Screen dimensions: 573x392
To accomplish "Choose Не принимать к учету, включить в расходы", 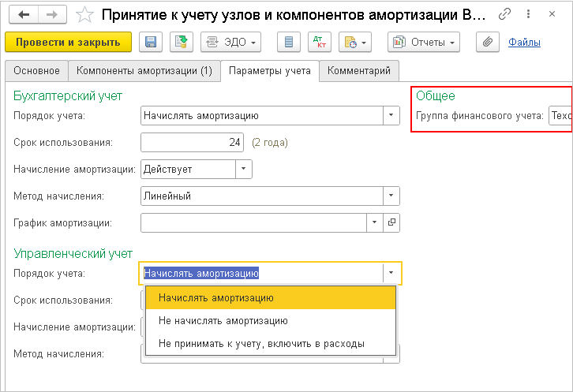I will coord(261,344).
